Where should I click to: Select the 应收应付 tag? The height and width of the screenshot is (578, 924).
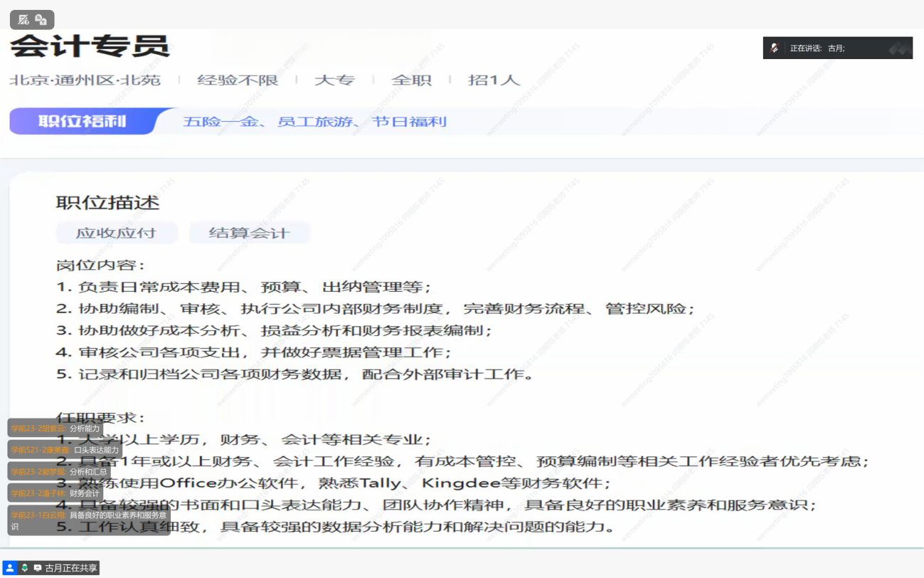click(x=116, y=233)
